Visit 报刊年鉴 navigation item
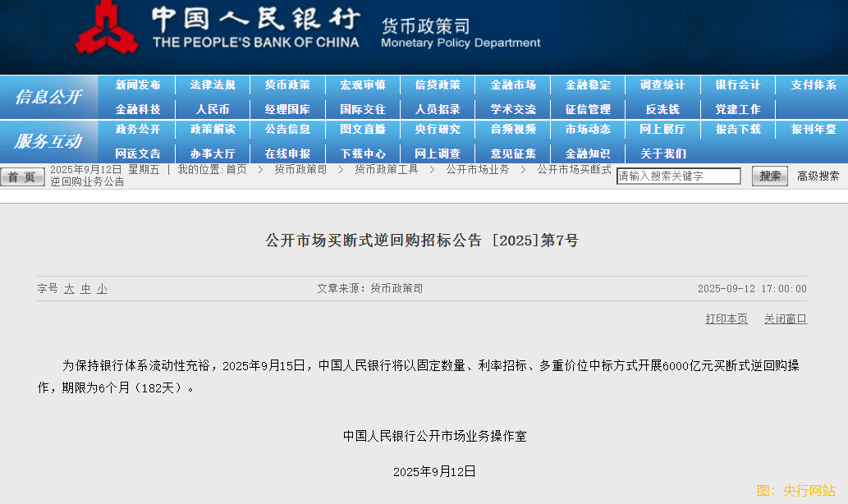 tap(814, 129)
